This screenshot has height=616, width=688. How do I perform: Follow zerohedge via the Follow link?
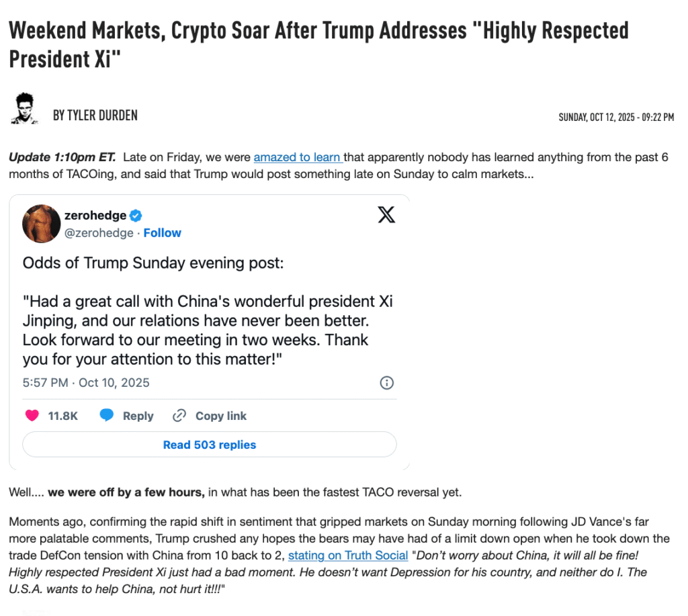tap(162, 232)
